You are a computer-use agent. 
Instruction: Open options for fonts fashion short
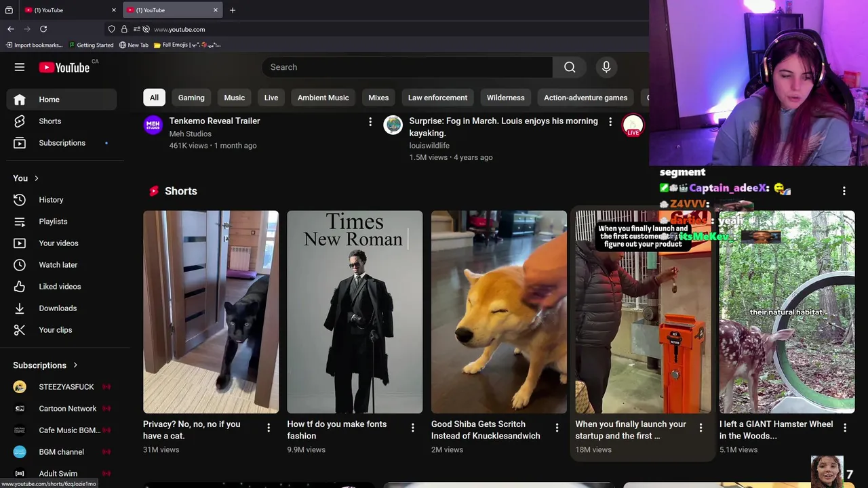pos(413,427)
